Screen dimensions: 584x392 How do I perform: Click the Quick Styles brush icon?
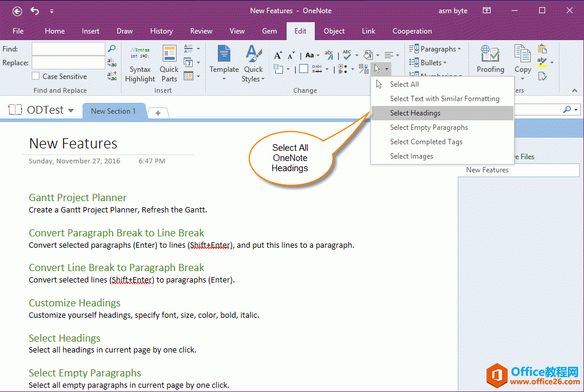point(254,54)
